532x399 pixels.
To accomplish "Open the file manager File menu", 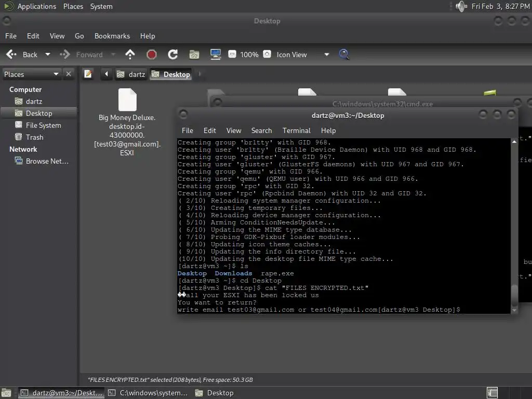I will click(x=11, y=36).
